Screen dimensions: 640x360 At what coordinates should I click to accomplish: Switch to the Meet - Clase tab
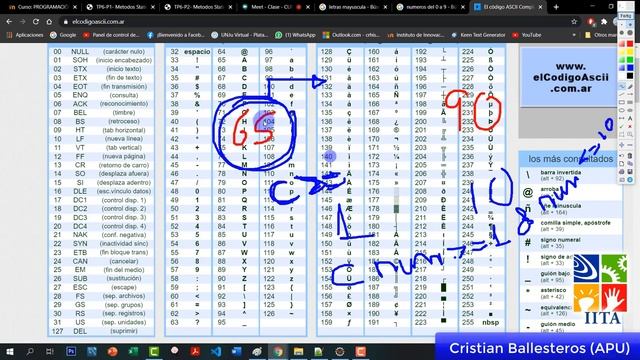(276, 7)
